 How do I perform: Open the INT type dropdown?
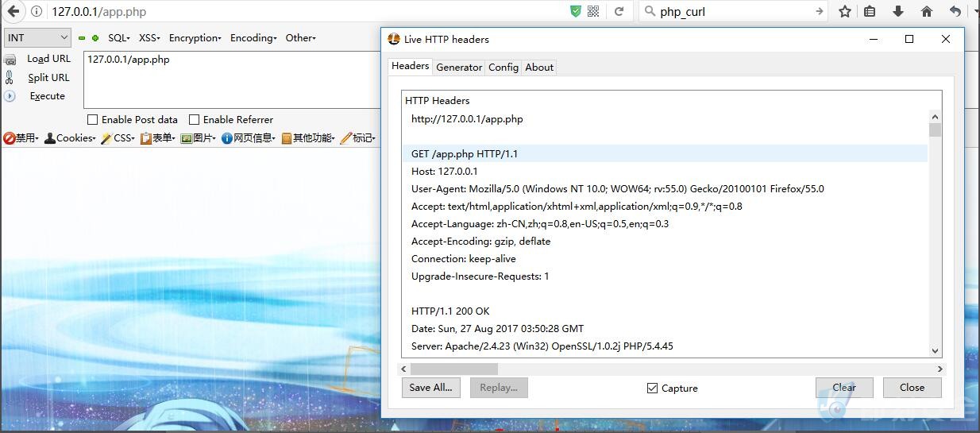click(x=37, y=37)
